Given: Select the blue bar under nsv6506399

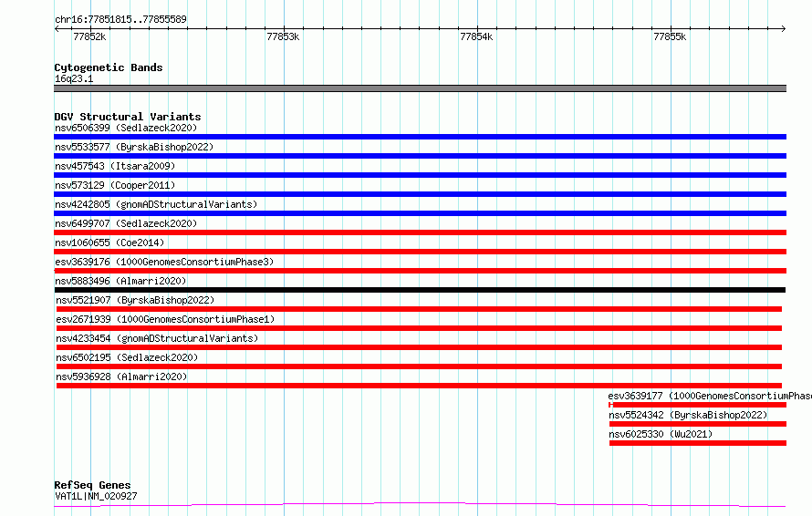Looking at the screenshot, I should click(420, 137).
